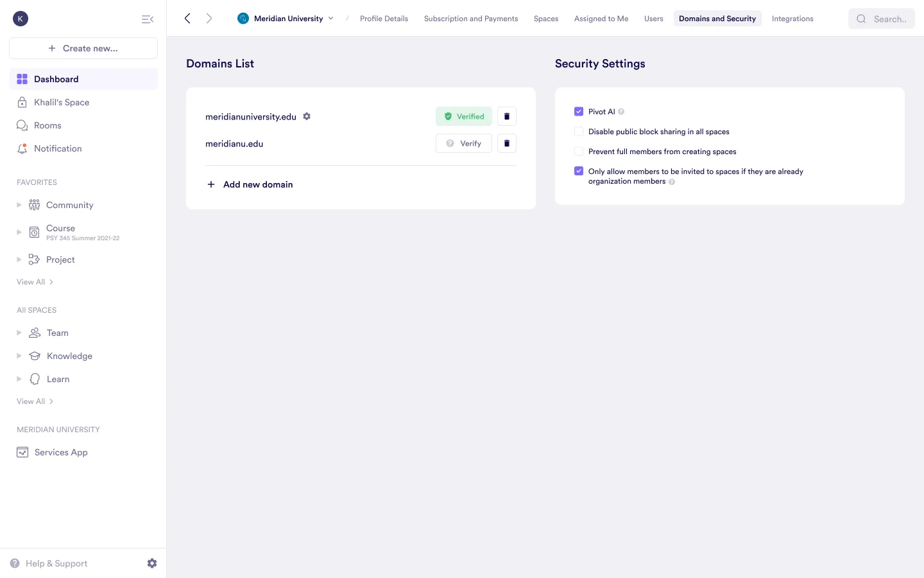Open the Subscription and Payments tab

(470, 19)
